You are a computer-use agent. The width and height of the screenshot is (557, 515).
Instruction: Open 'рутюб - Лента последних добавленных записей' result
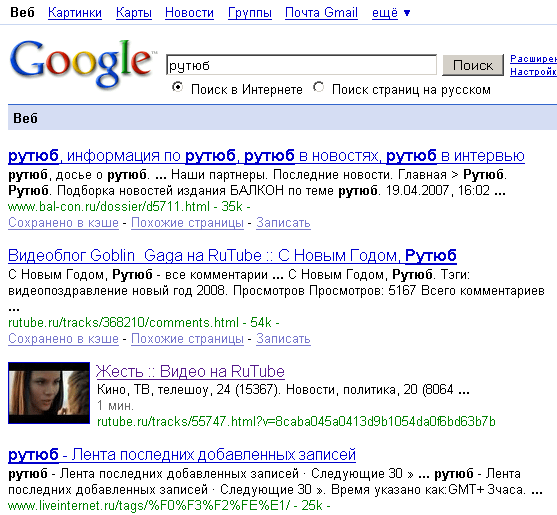point(182,455)
